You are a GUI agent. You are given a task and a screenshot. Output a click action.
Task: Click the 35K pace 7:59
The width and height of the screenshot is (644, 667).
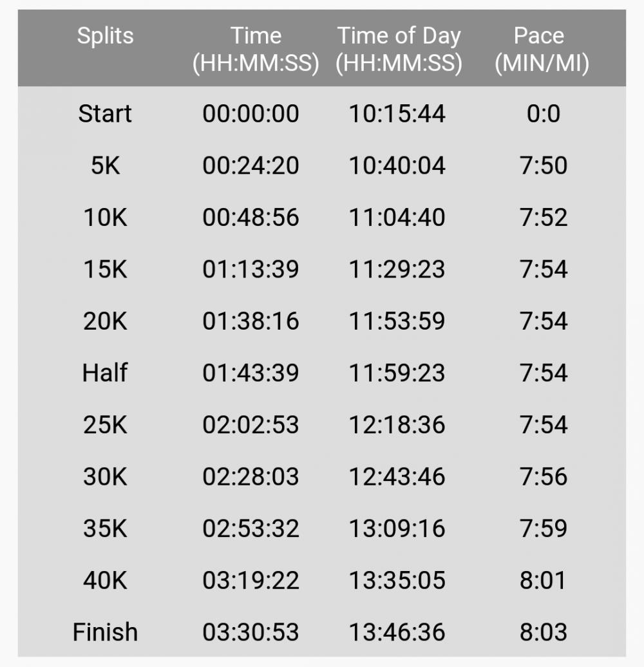coord(543,529)
